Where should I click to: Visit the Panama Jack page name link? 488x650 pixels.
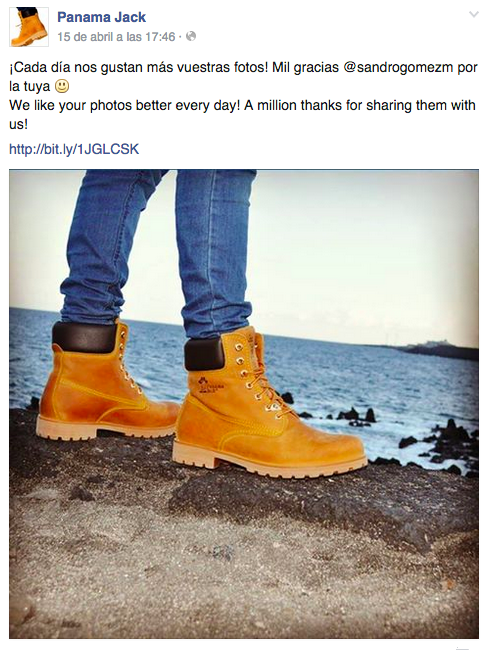click(102, 17)
